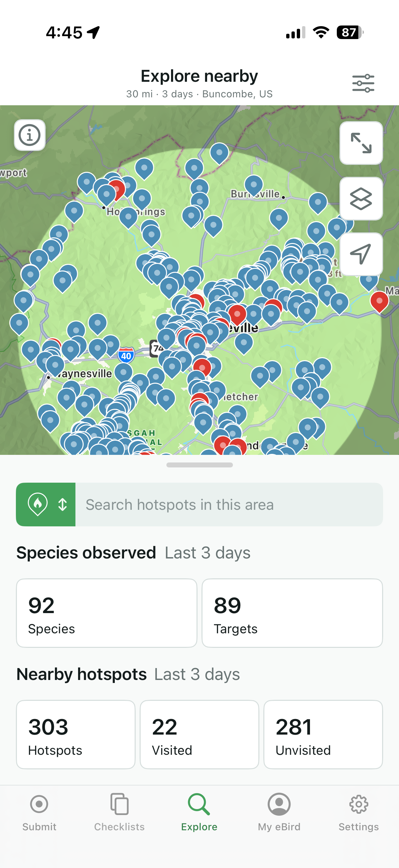Tap the bottom sheet drag handle

(x=199, y=465)
